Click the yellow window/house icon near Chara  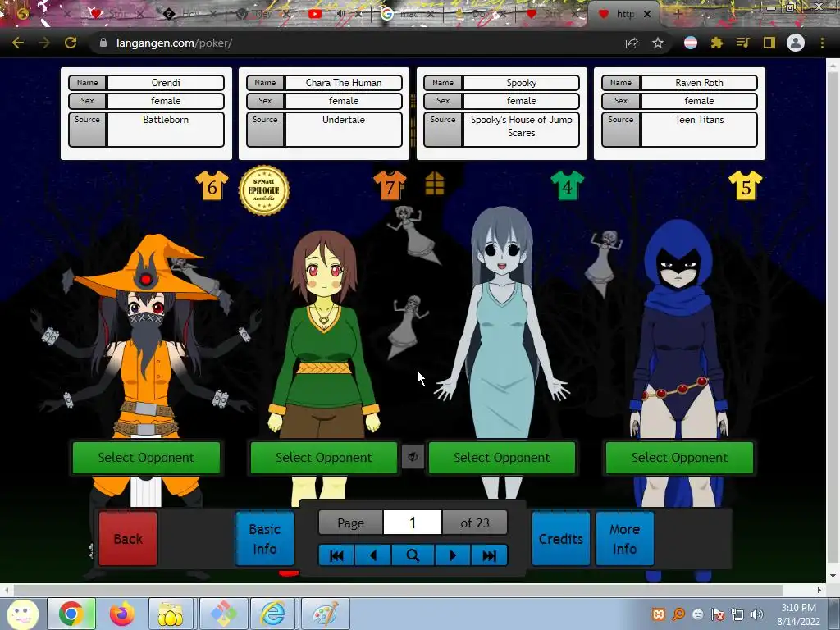[x=435, y=184]
